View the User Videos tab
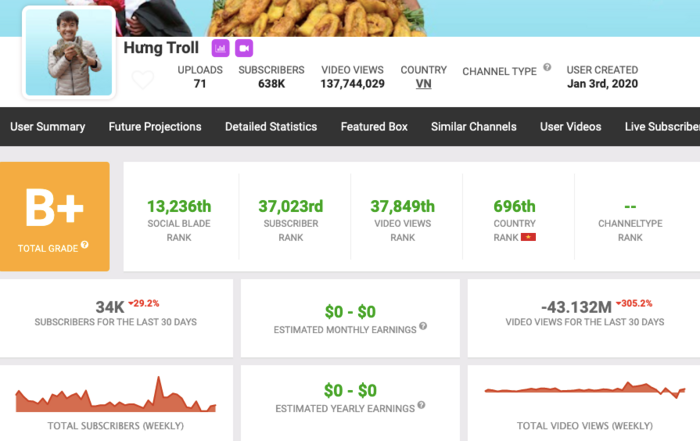 [x=570, y=127]
